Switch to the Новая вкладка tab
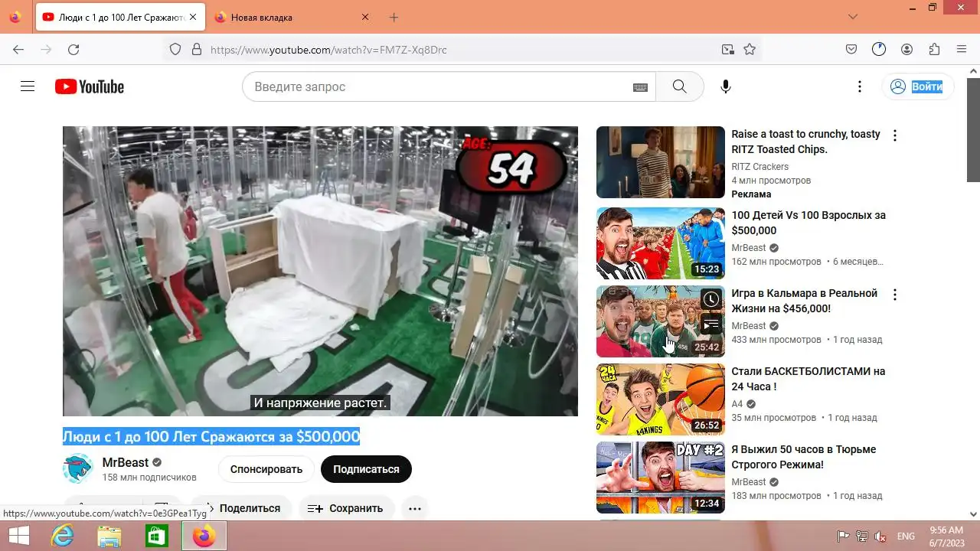Screen dimensions: 980x551 (292, 17)
